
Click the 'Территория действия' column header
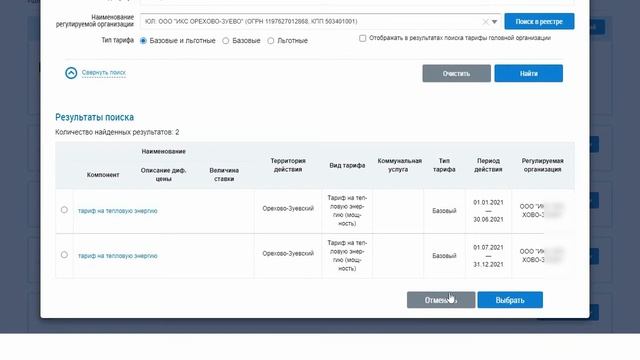288,165
